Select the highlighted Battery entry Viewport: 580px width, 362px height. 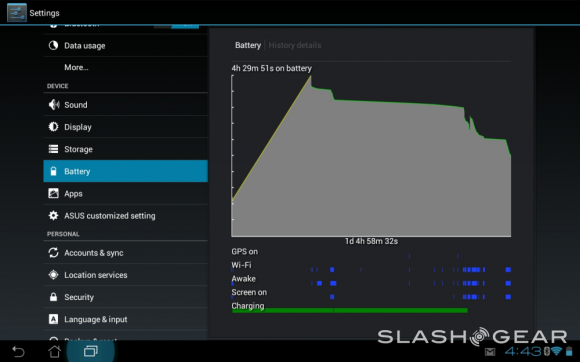[x=125, y=171]
